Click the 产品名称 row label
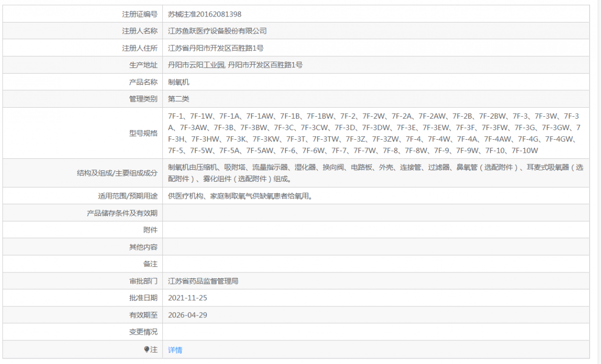Image resolution: width=601 pixels, height=364 pixels. point(143,82)
